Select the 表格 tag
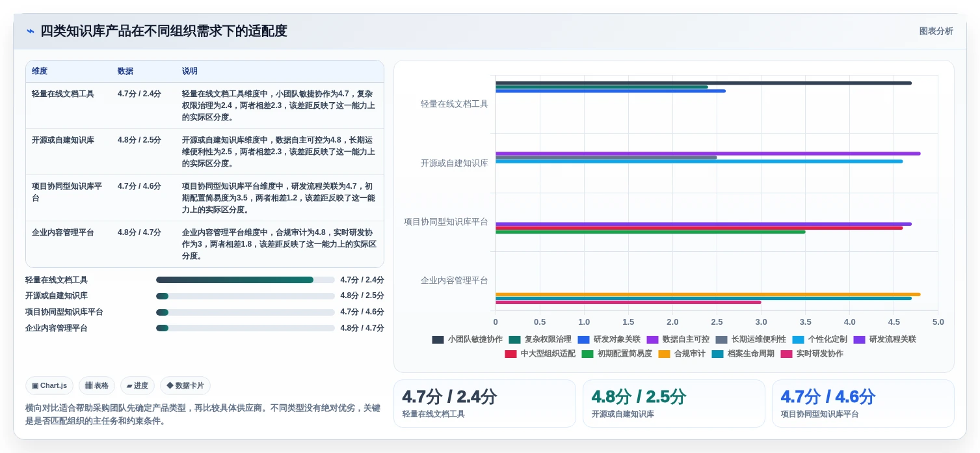This screenshot has width=980, height=453. (97, 385)
